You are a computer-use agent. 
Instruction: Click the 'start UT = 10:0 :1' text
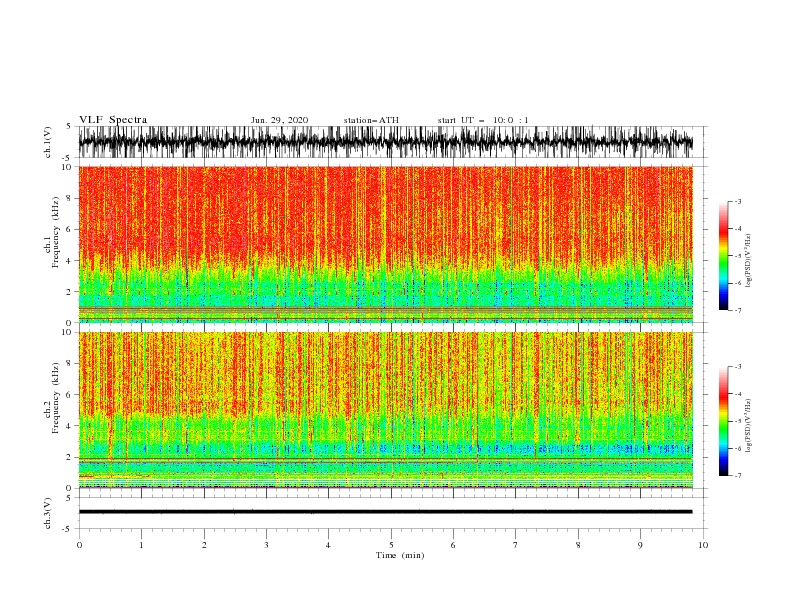483,120
